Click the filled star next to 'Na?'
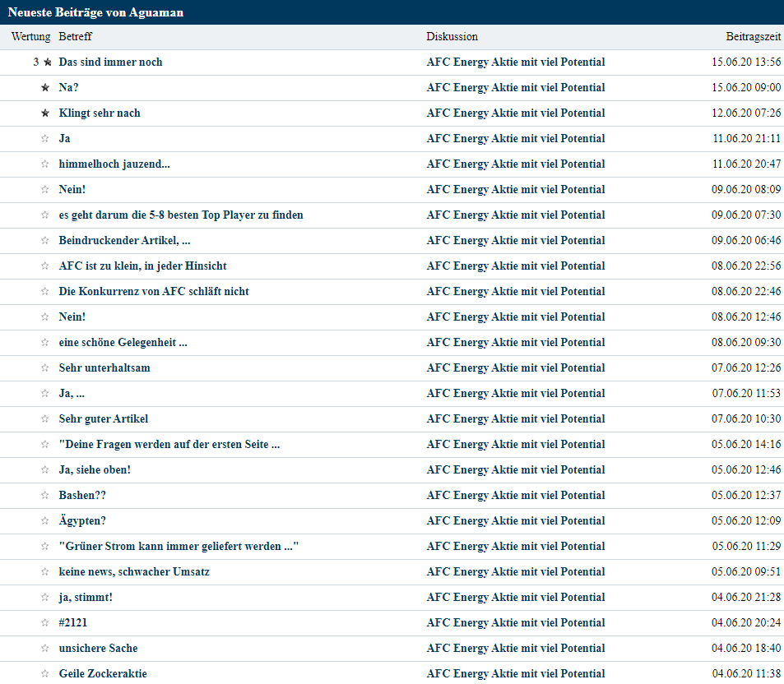The image size is (784, 684). point(45,88)
